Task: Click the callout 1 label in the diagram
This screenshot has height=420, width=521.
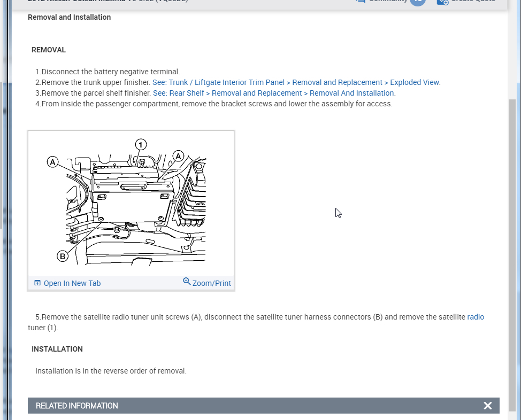Action: point(141,145)
